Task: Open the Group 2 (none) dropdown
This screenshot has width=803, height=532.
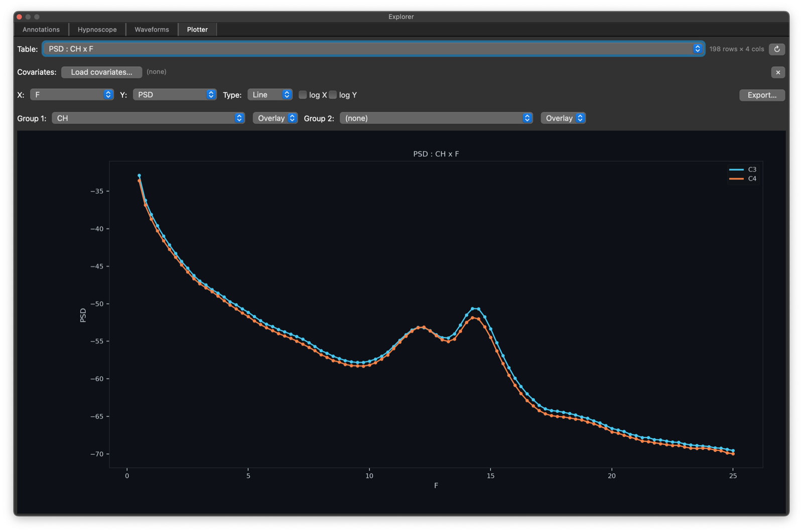Action: click(436, 118)
